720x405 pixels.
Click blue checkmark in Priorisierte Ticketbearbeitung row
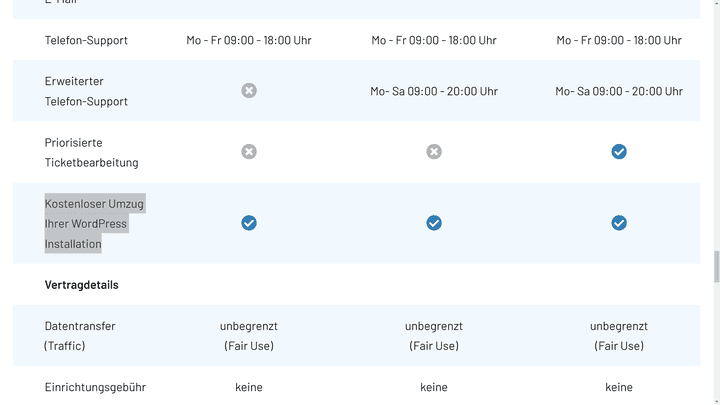(619, 152)
